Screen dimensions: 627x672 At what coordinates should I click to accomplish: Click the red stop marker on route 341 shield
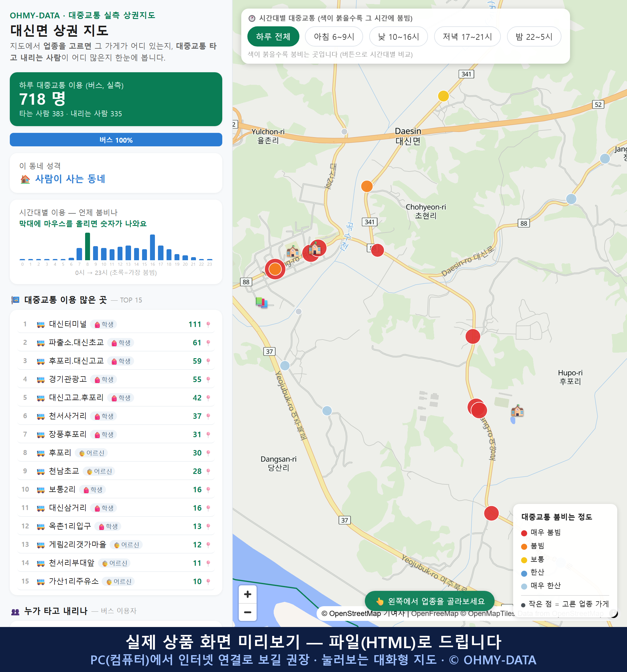pyautogui.click(x=377, y=250)
